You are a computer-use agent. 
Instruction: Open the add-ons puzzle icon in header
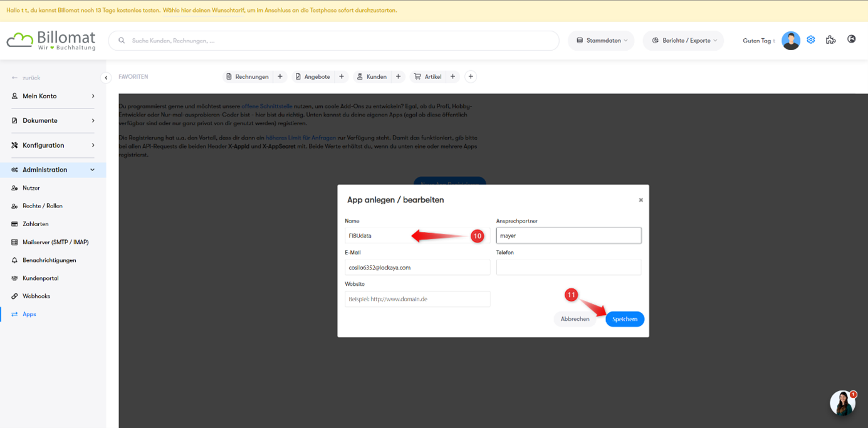point(830,39)
